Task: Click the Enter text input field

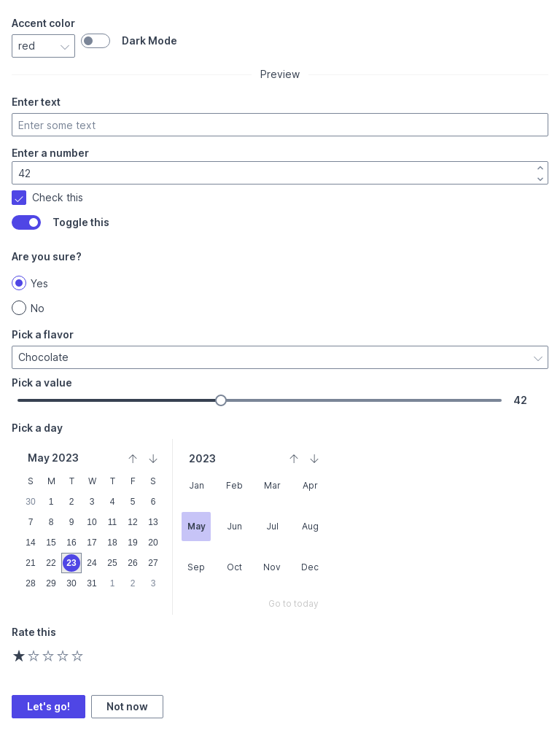Action: [x=280, y=125]
